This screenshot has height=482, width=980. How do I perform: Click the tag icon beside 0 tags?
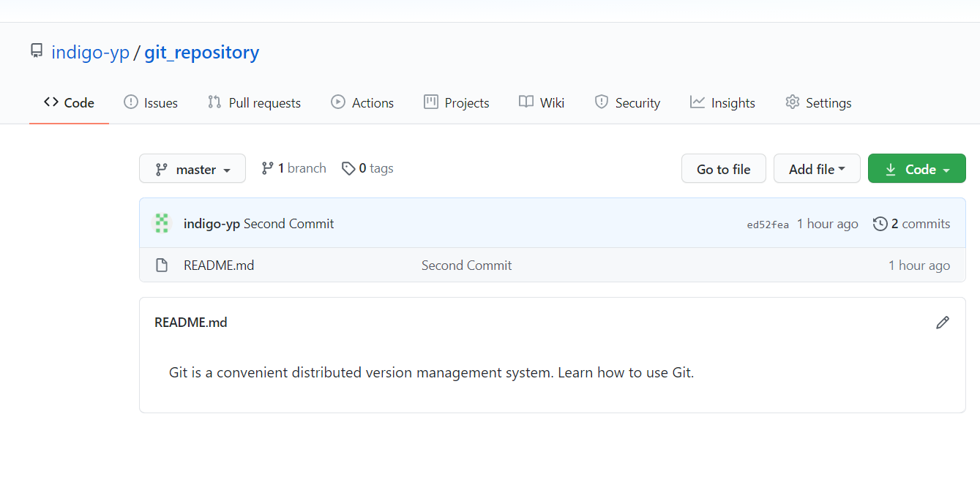click(348, 168)
